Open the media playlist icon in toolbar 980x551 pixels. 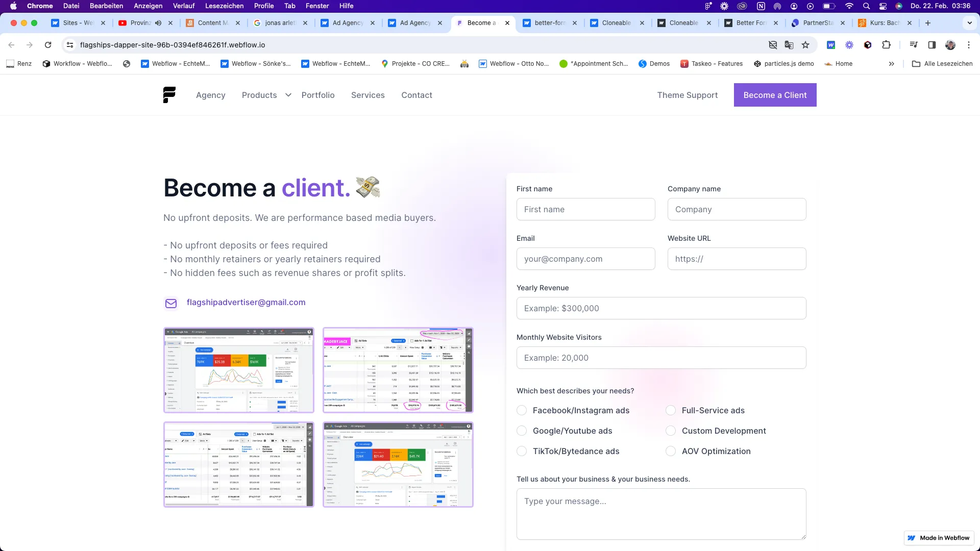pos(914,45)
